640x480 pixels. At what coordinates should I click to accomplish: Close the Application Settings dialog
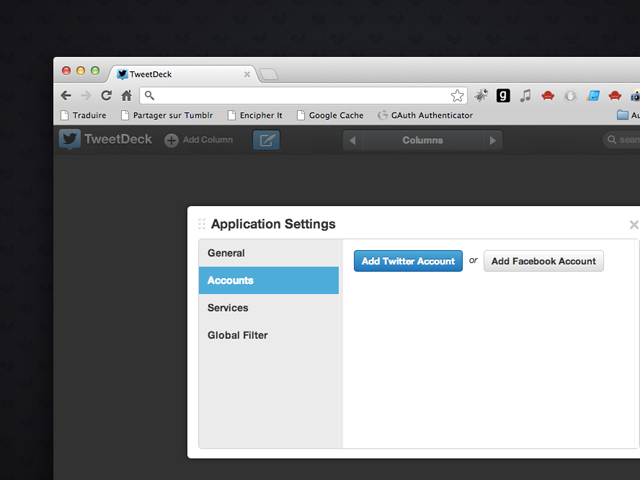click(x=633, y=224)
